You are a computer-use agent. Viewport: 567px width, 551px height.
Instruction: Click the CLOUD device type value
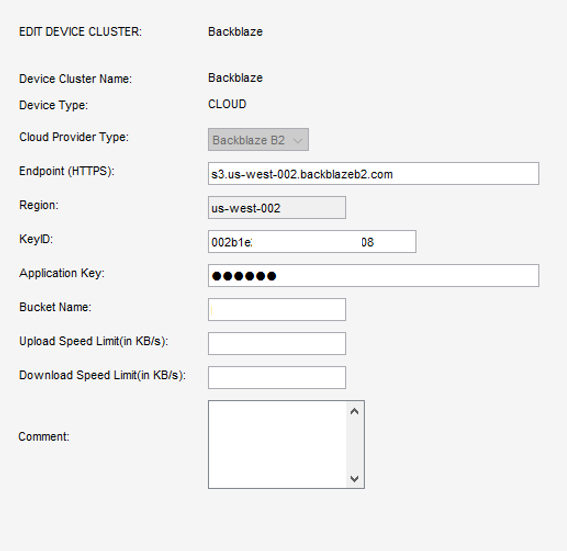[x=227, y=104]
